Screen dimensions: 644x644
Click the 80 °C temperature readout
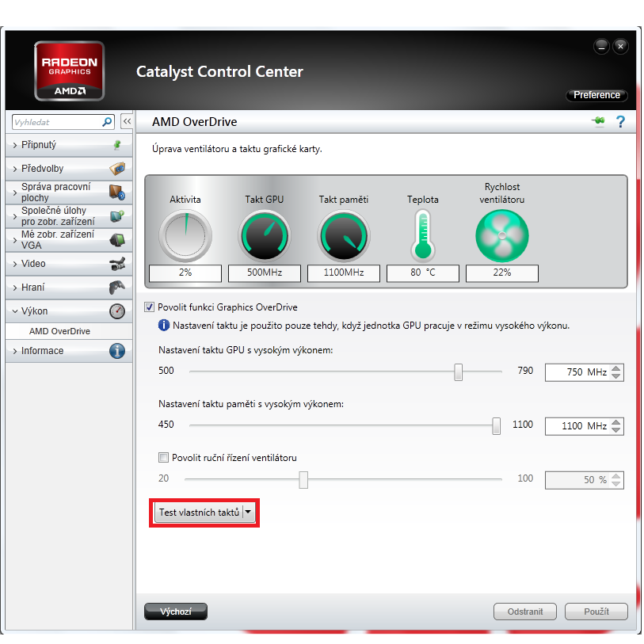pyautogui.click(x=423, y=272)
